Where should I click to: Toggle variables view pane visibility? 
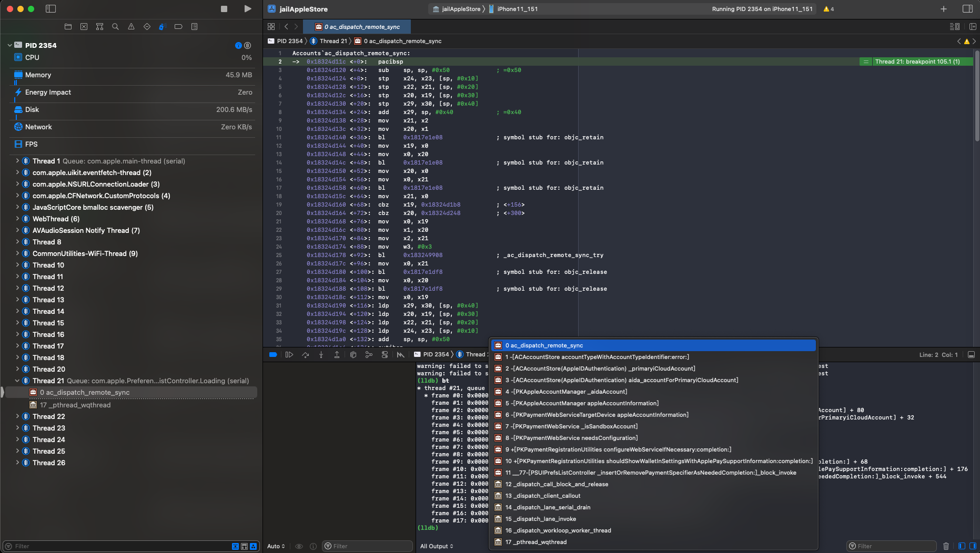962,546
